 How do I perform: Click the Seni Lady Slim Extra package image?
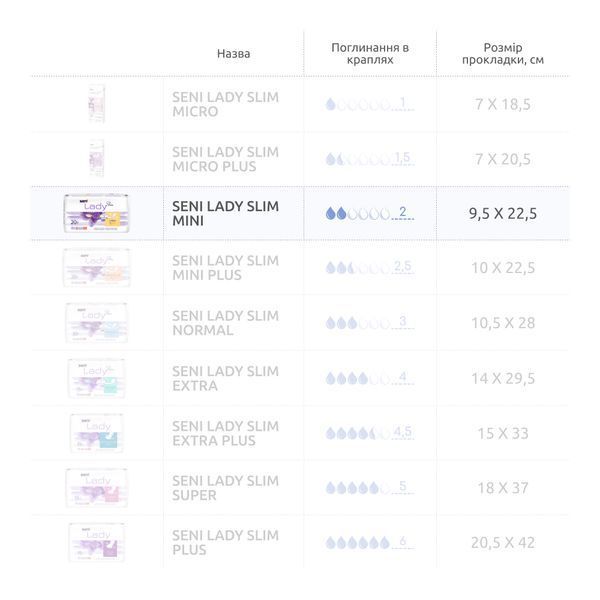(x=96, y=378)
